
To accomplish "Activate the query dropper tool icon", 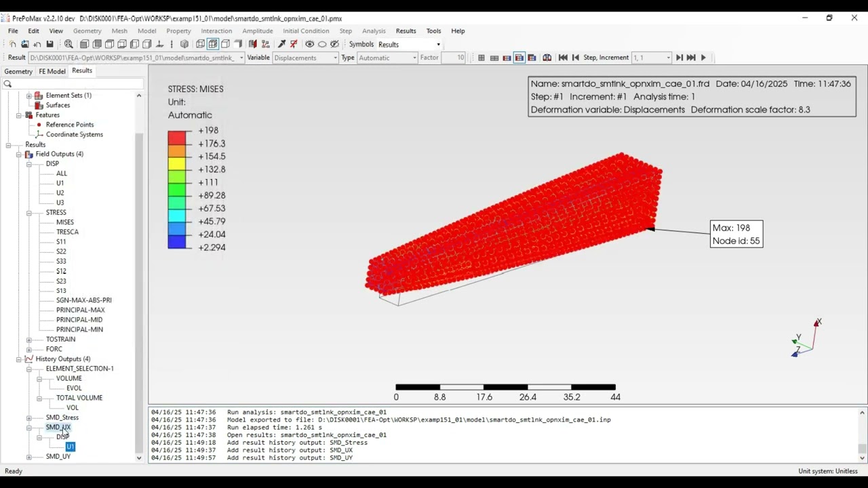I will pos(281,44).
